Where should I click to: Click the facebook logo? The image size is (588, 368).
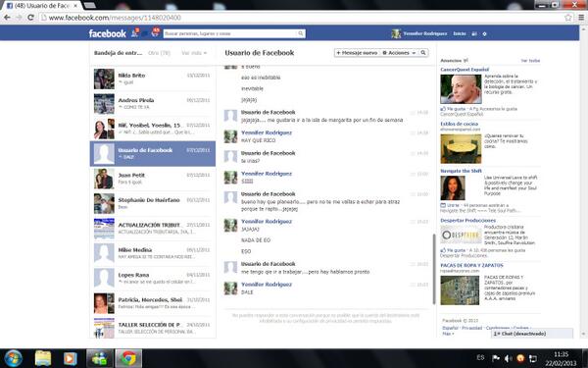pyautogui.click(x=107, y=33)
